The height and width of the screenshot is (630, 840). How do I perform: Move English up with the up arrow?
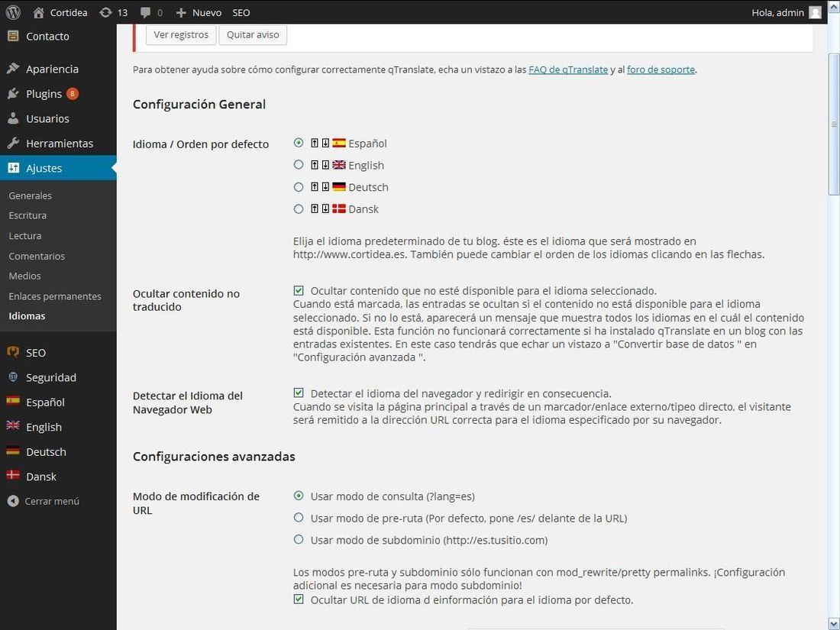coord(315,165)
